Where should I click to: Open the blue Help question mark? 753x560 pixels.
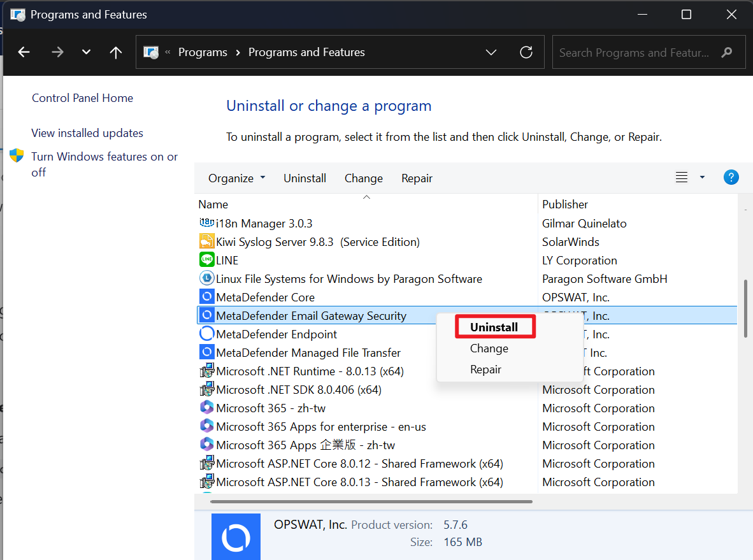point(731,177)
